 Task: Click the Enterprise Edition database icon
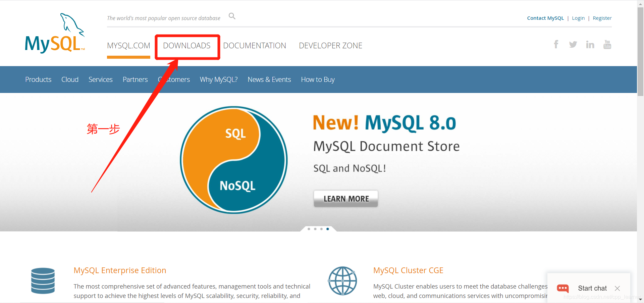coord(43,281)
